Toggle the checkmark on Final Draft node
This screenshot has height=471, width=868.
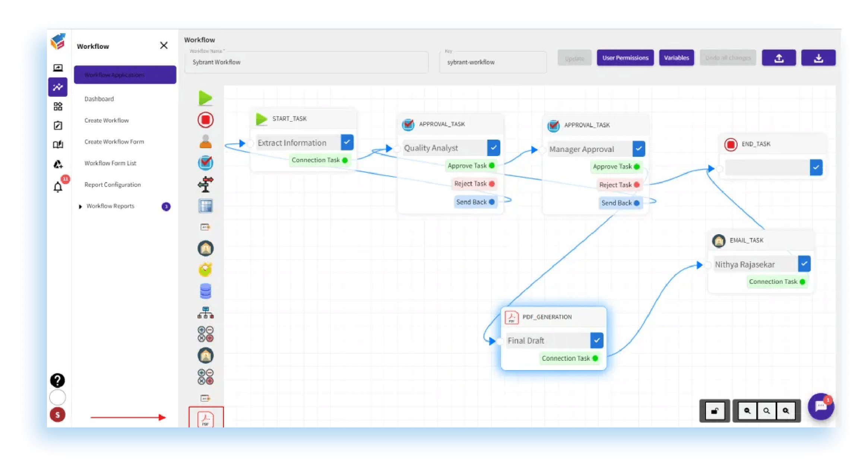point(596,340)
